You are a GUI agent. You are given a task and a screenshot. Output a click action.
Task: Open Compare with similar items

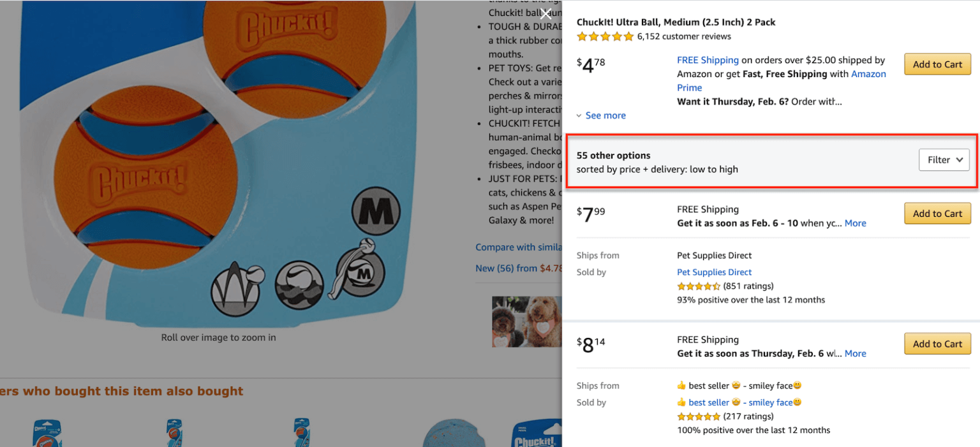pos(519,247)
